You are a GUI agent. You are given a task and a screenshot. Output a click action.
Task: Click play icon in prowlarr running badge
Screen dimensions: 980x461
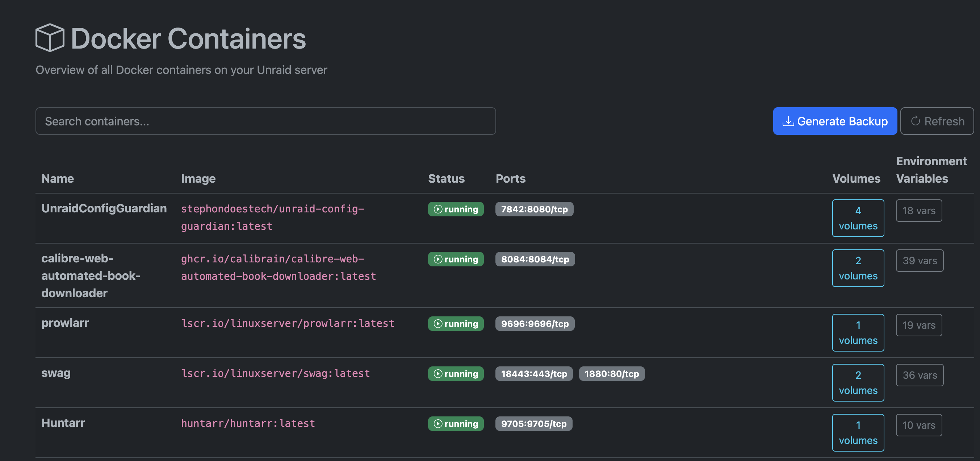pyautogui.click(x=438, y=324)
